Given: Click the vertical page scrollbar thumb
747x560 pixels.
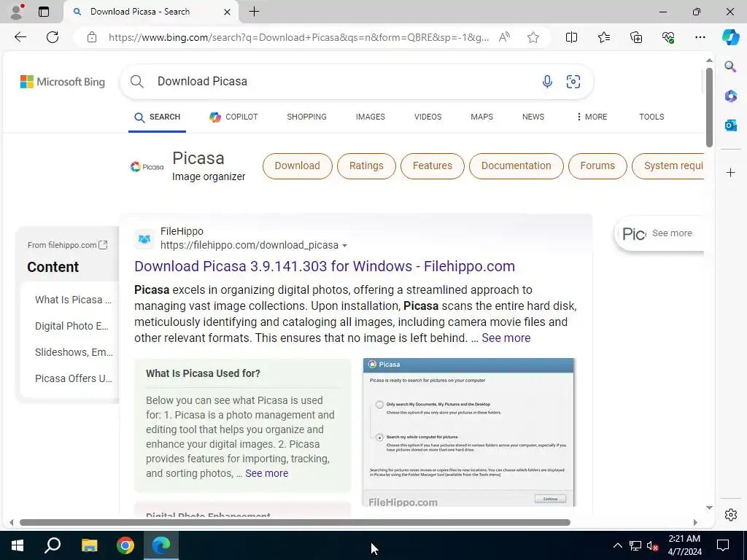Looking at the screenshot, I should [x=709, y=108].
